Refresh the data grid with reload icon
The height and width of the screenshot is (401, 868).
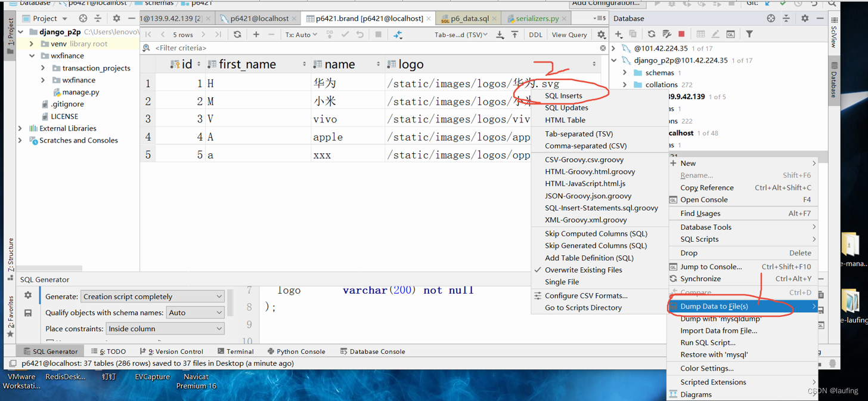tap(237, 35)
